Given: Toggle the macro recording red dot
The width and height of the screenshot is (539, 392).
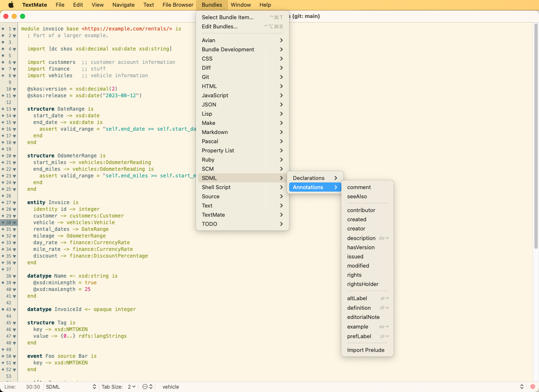Looking at the screenshot, I should [533, 387].
